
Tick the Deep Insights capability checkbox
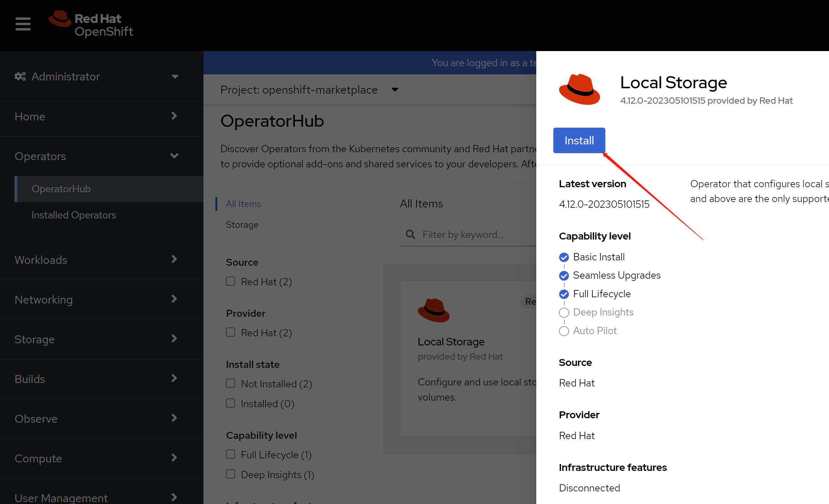pyautogui.click(x=231, y=474)
